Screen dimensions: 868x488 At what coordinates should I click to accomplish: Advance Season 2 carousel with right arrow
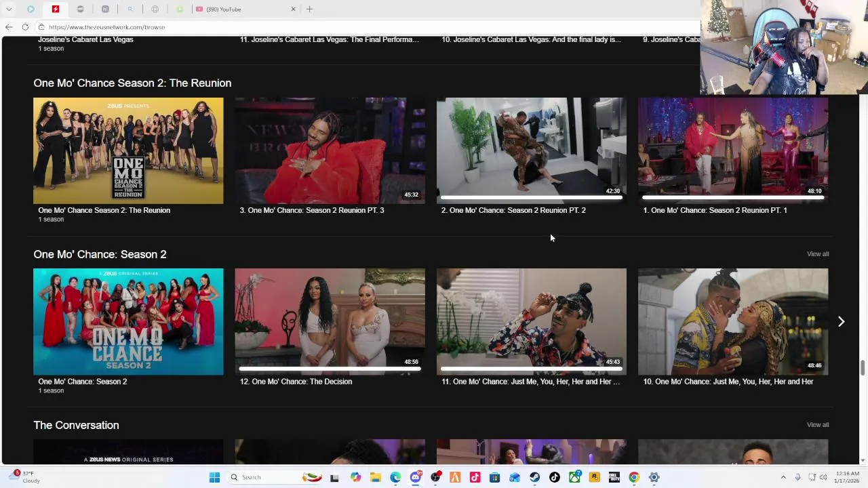tap(841, 322)
